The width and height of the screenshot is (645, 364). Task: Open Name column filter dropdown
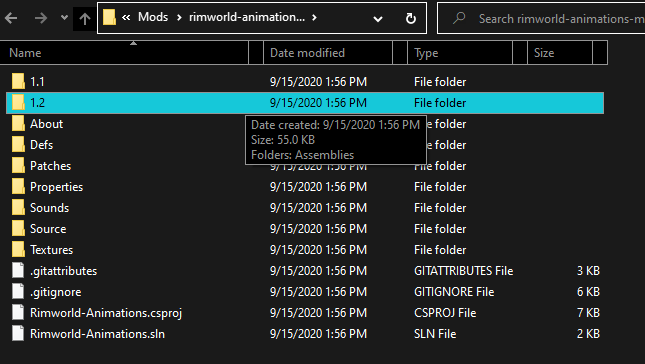click(256, 53)
